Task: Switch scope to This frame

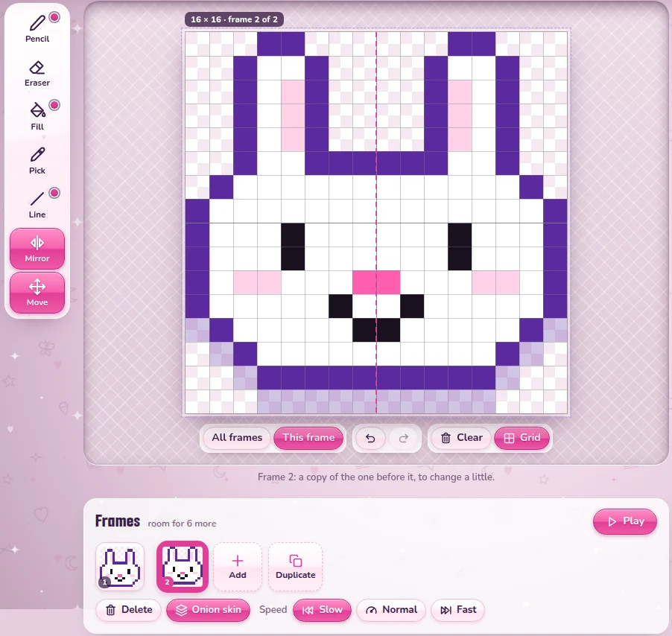Action: coord(308,438)
